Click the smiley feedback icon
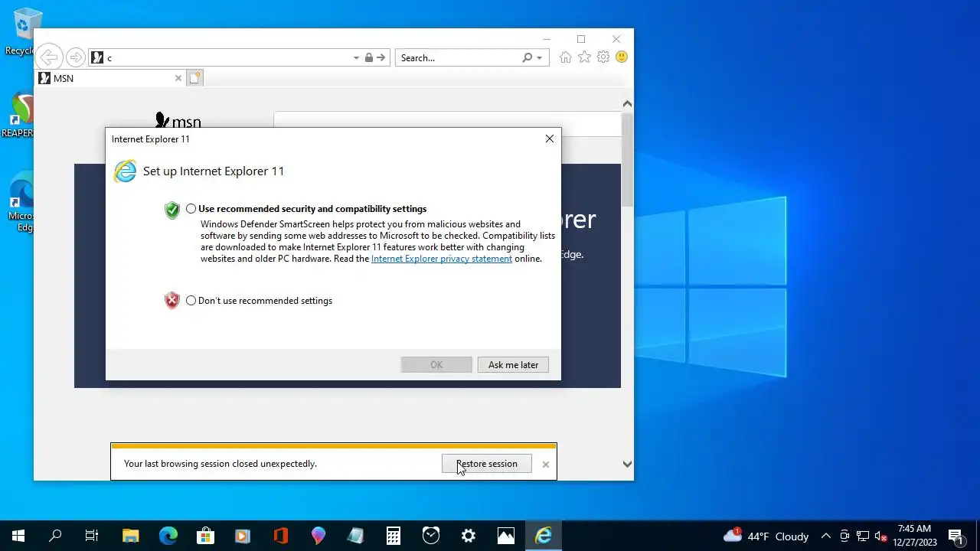Screen dimensions: 980x551 pyautogui.click(x=622, y=57)
